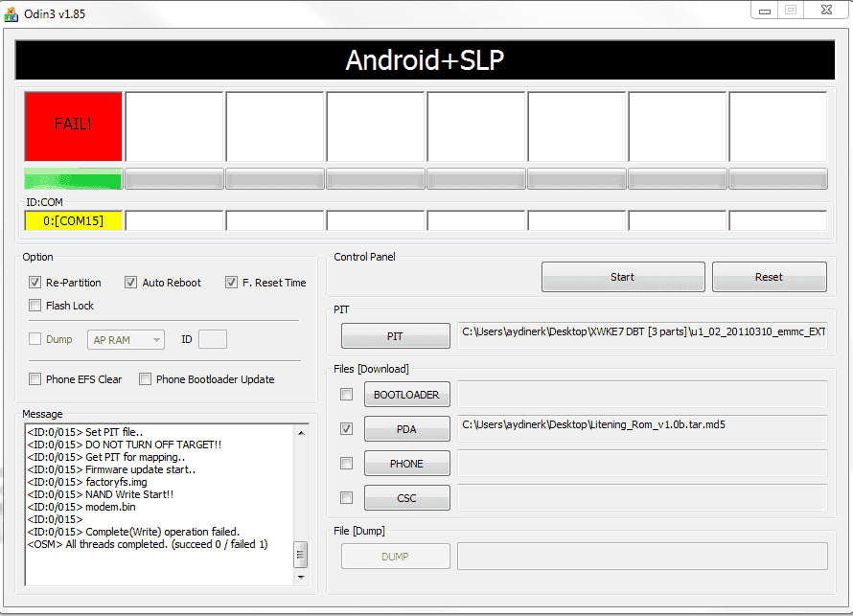853x616 pixels.
Task: Click 'Get PIT for mapping..' log line
Action: coord(106,457)
